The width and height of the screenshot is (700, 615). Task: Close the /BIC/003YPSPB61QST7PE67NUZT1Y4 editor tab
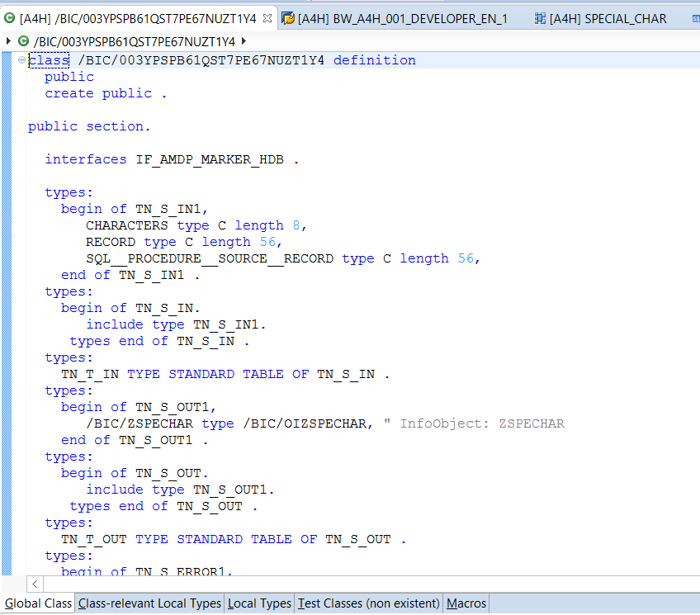(267, 18)
